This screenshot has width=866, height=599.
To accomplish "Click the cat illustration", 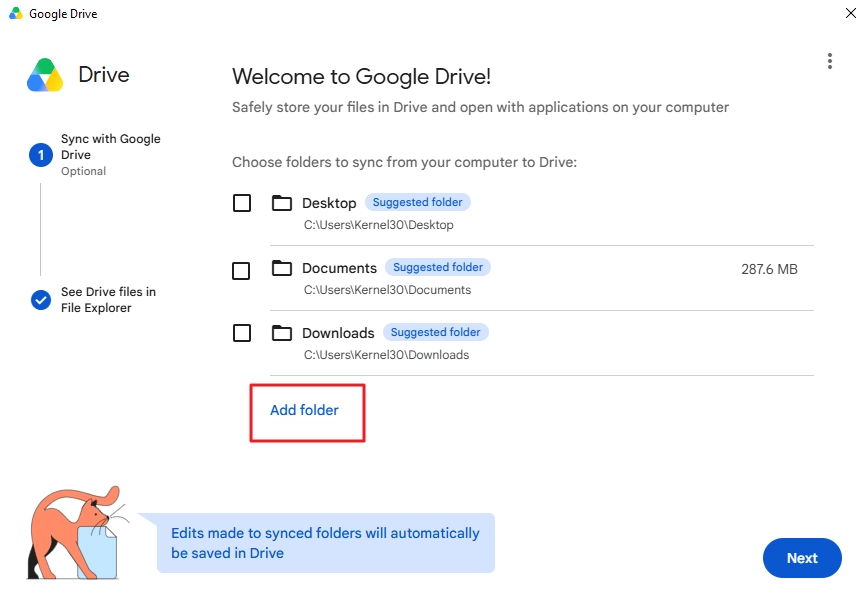I will [77, 533].
